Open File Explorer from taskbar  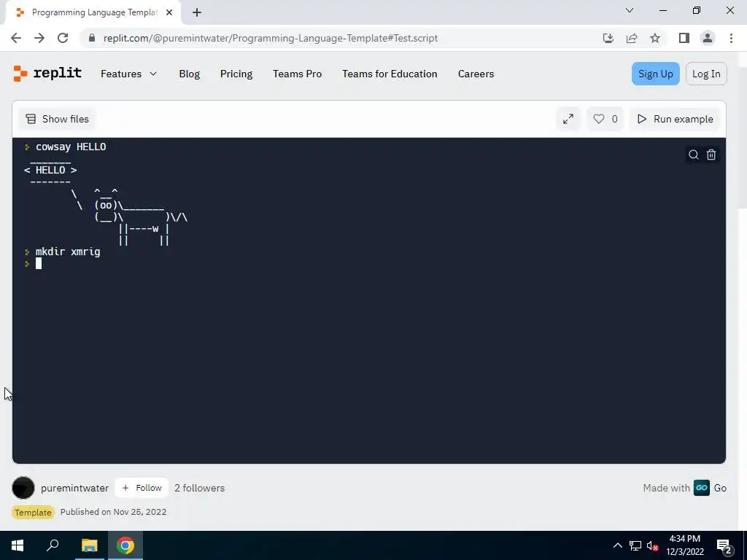89,545
